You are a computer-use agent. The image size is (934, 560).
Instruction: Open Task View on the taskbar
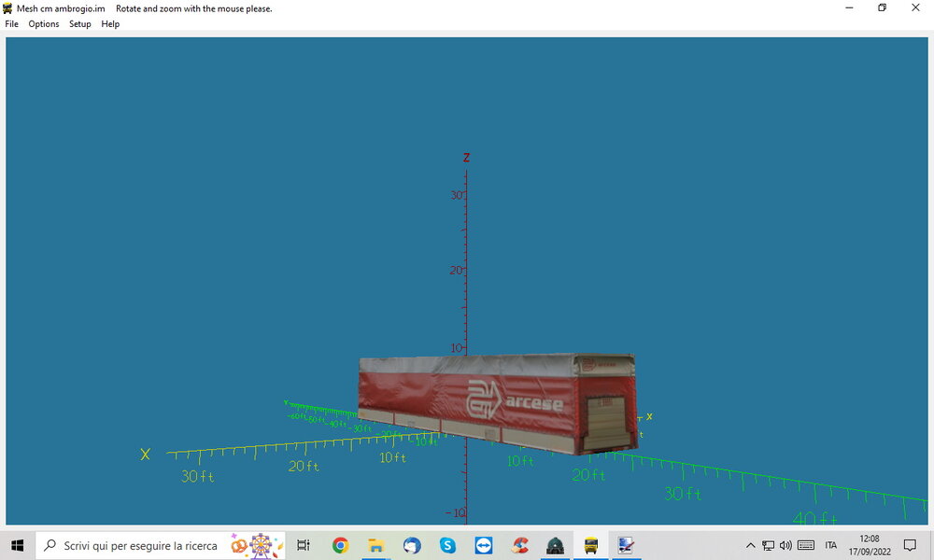tap(304, 545)
